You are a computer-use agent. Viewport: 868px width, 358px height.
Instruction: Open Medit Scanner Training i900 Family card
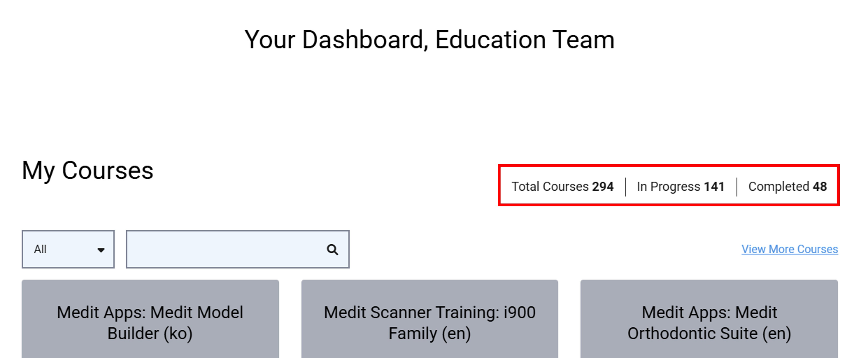coord(430,319)
